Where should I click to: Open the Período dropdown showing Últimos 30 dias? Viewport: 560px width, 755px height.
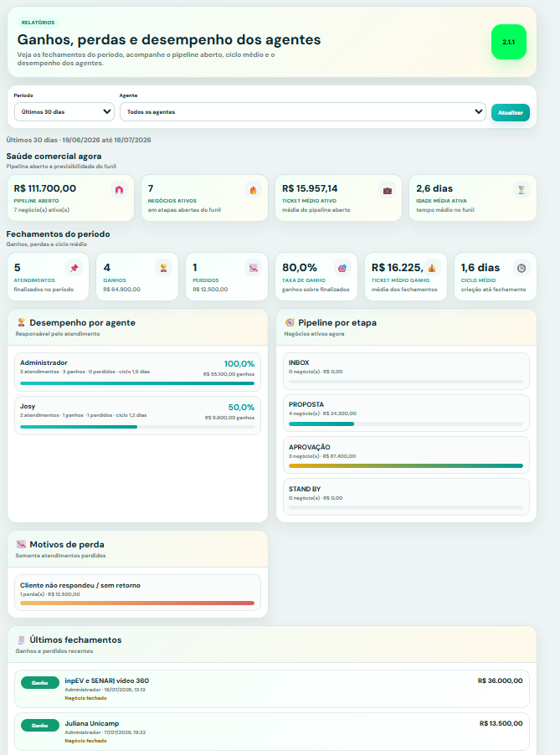click(x=64, y=111)
